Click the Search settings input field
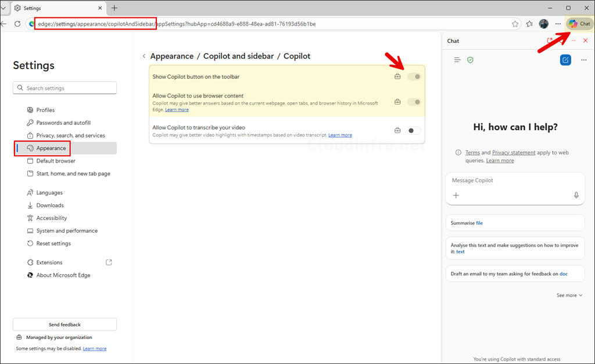595x364 pixels. pyautogui.click(x=64, y=88)
